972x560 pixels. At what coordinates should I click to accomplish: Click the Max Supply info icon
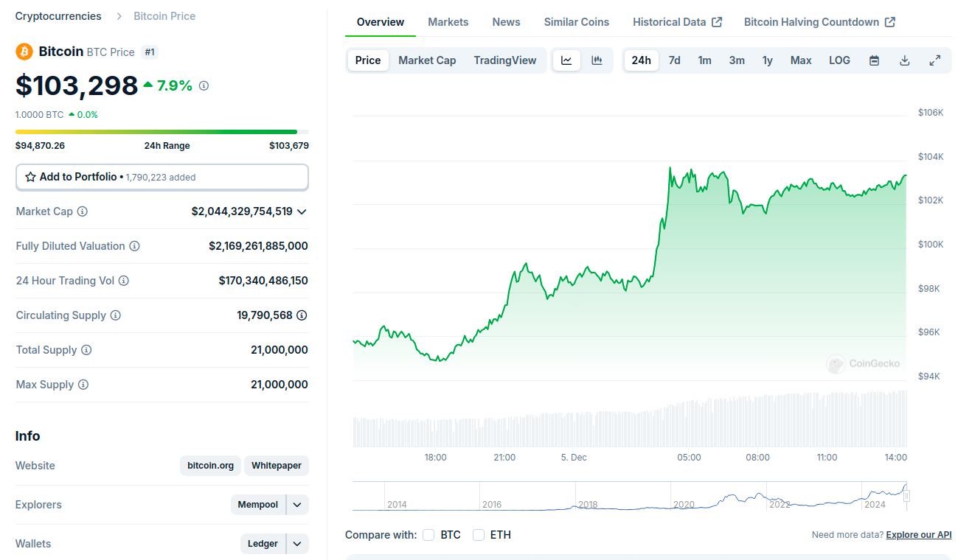(x=83, y=385)
